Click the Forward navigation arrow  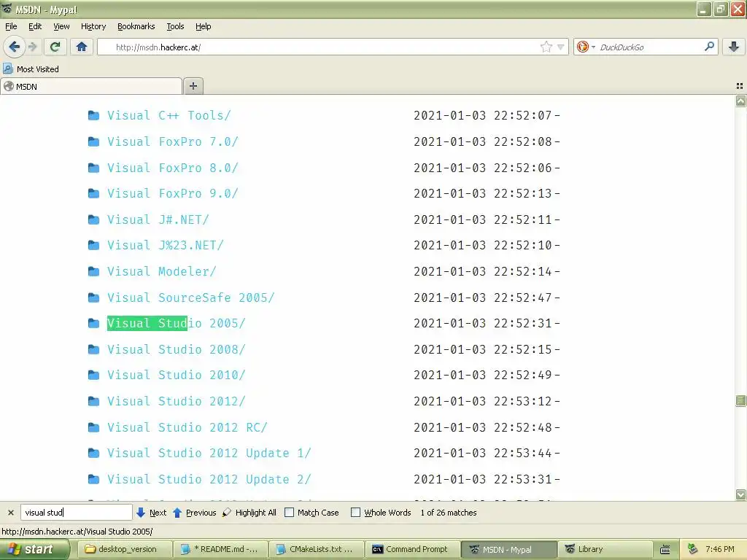[32, 47]
